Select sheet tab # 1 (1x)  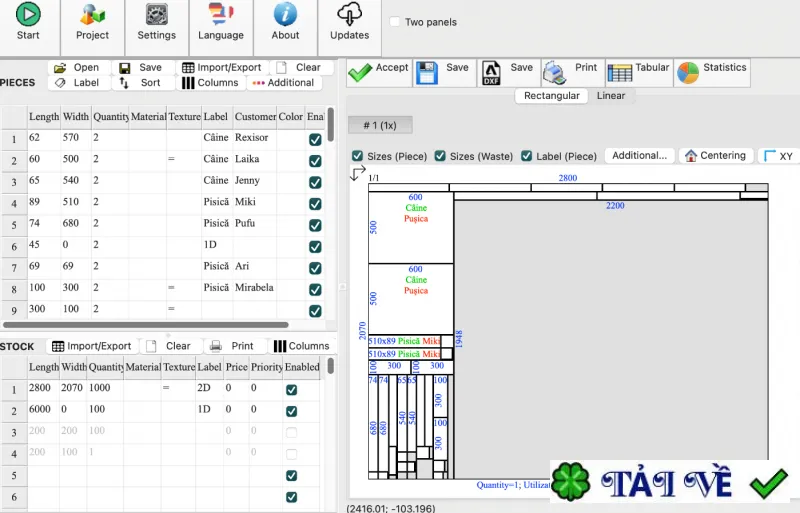click(380, 126)
